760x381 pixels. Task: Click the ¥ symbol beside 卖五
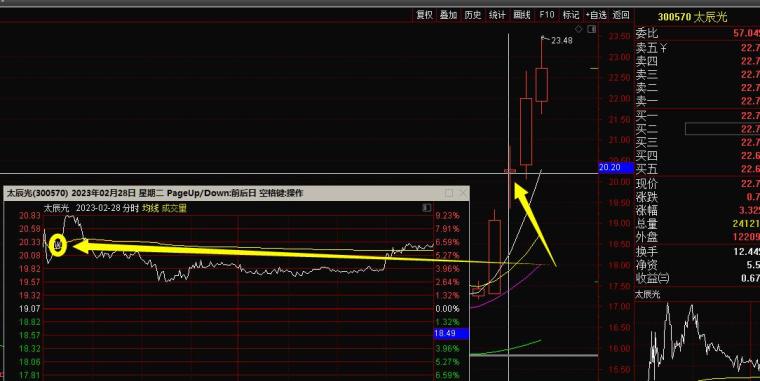(663, 48)
